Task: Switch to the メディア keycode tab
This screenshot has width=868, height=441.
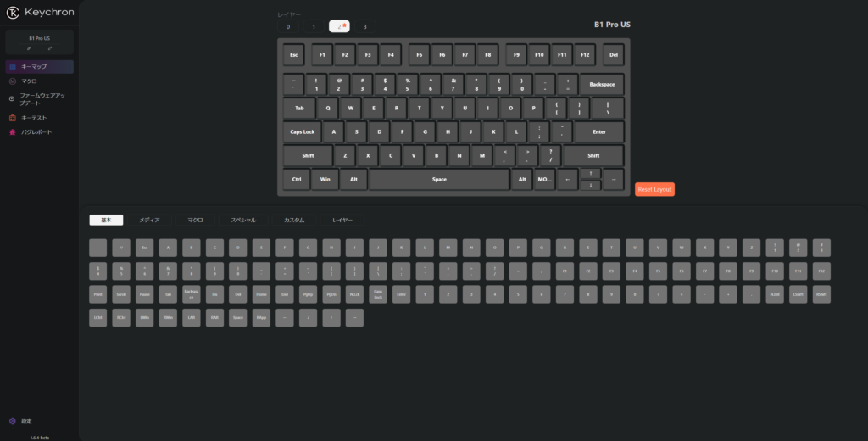Action: (x=149, y=220)
